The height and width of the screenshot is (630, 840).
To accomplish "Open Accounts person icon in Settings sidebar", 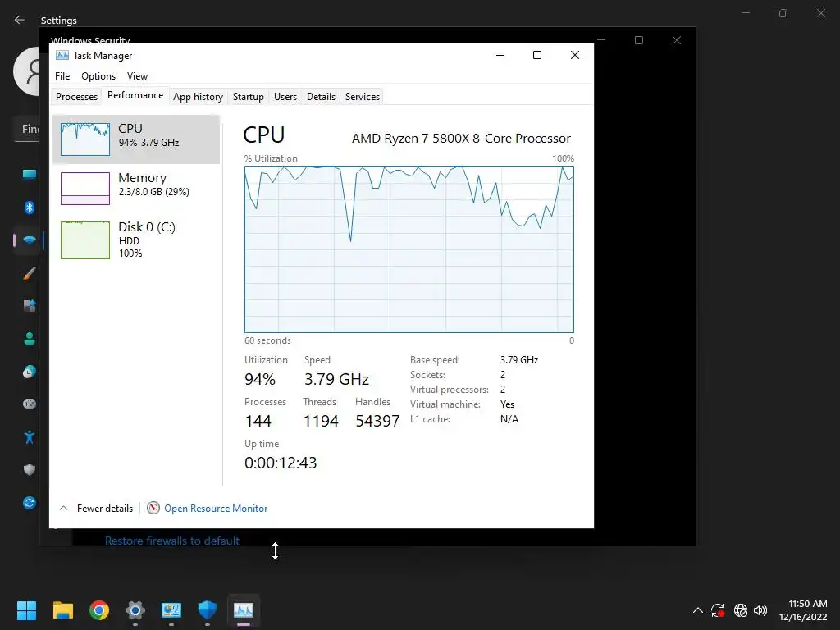I will tap(30, 339).
